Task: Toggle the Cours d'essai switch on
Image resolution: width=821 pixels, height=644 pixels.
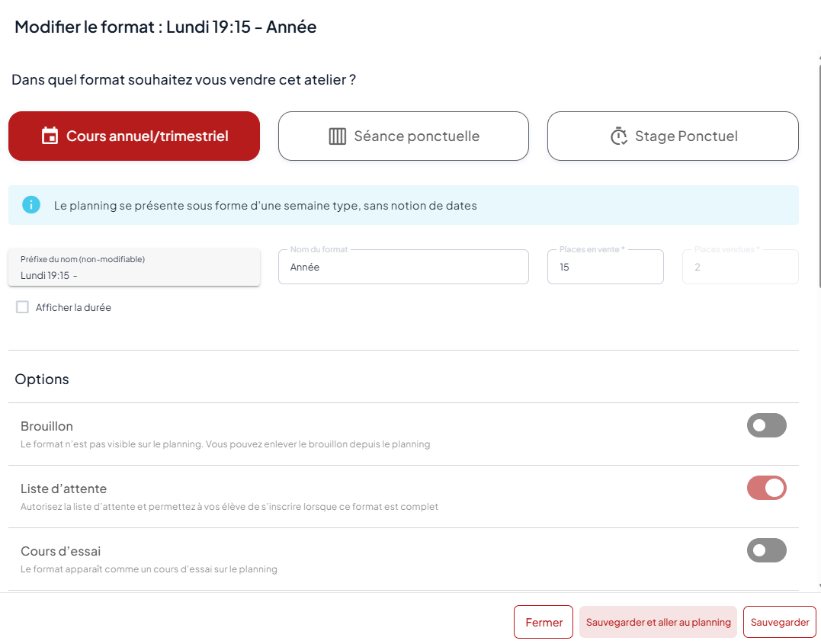Action: [x=766, y=550]
